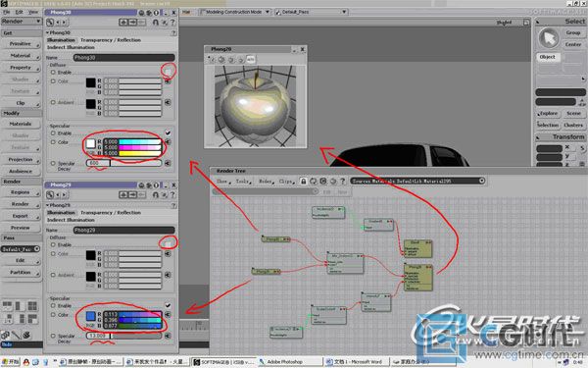Open the Regions menu under Render
588x368 pixels.
(21, 192)
